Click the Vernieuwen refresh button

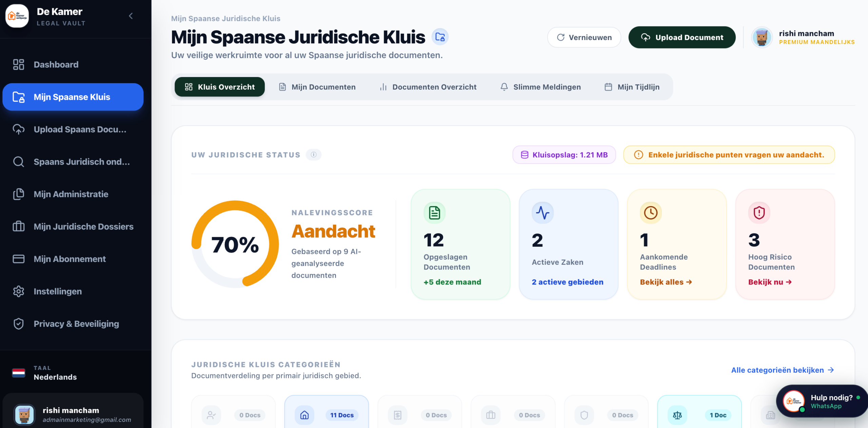(x=584, y=37)
